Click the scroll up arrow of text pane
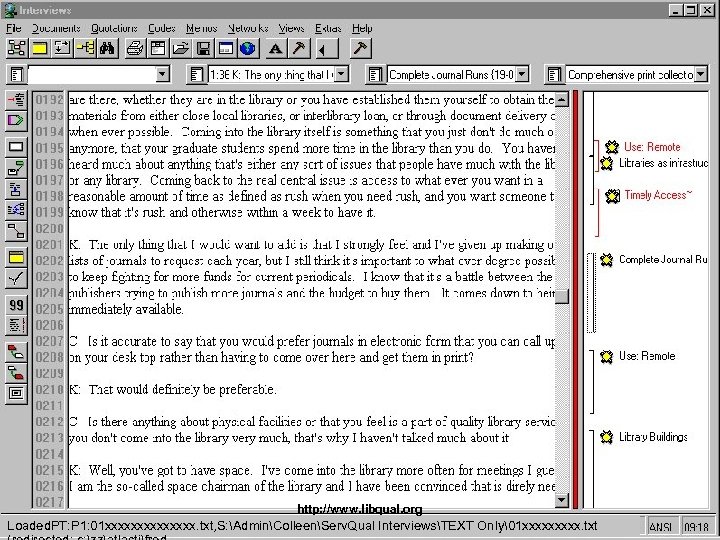 (x=562, y=99)
